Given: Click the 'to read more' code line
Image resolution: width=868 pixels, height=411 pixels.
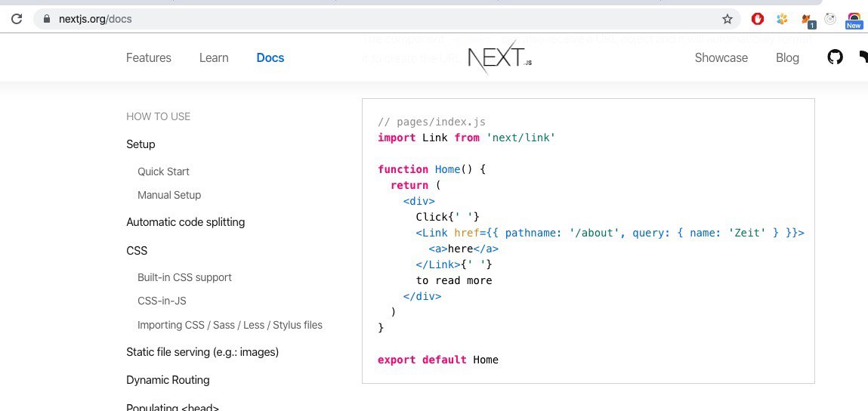Looking at the screenshot, I should 454,280.
